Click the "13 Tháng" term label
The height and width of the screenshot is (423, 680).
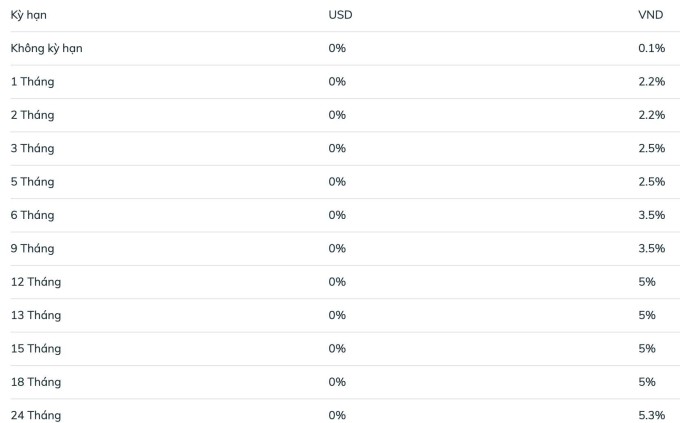[x=36, y=315]
